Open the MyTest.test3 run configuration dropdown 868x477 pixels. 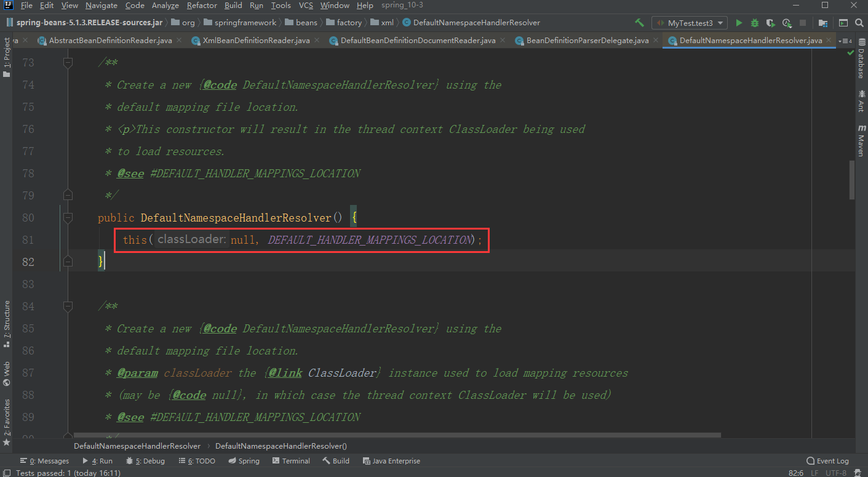(x=690, y=23)
